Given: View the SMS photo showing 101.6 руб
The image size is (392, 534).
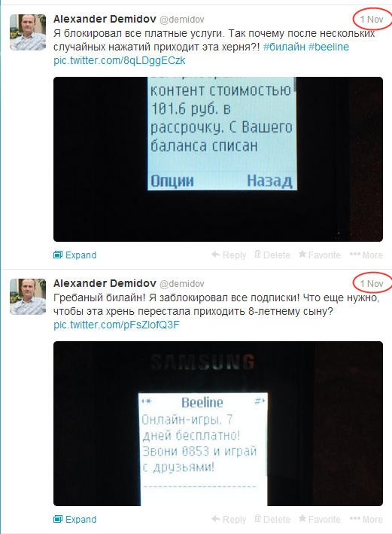Looking at the screenshot, I should [x=218, y=159].
